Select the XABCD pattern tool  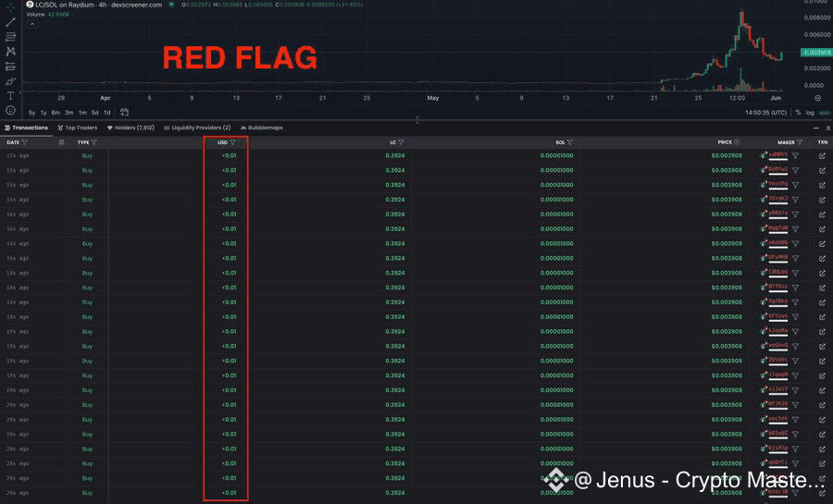click(x=10, y=52)
